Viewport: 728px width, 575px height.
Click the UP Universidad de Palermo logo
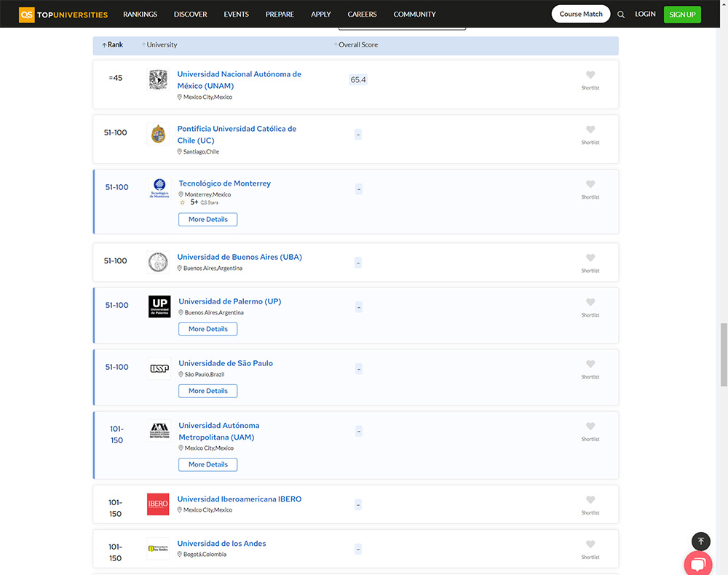159,306
